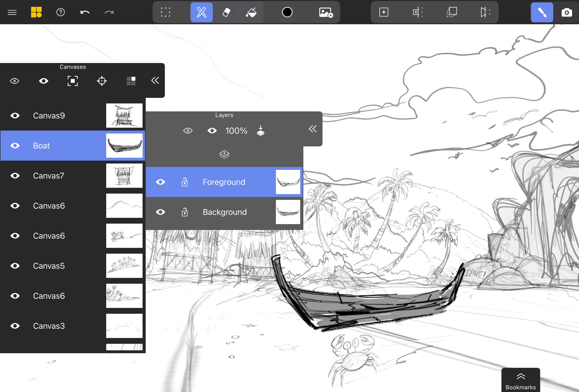This screenshot has width=579, height=392.
Task: Select the dashed rectangle selection tool
Action: coord(165,12)
